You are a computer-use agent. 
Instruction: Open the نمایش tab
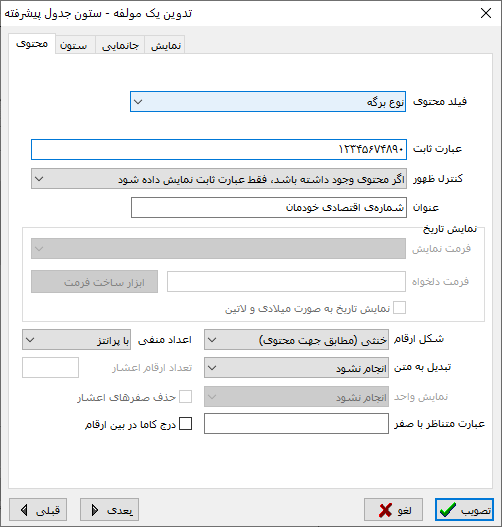pos(166,45)
